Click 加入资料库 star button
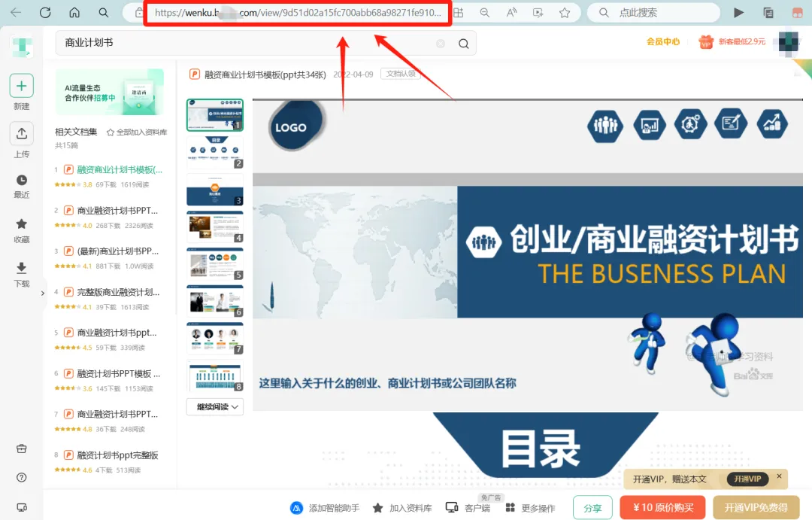Image resolution: width=812 pixels, height=520 pixels. [x=402, y=508]
